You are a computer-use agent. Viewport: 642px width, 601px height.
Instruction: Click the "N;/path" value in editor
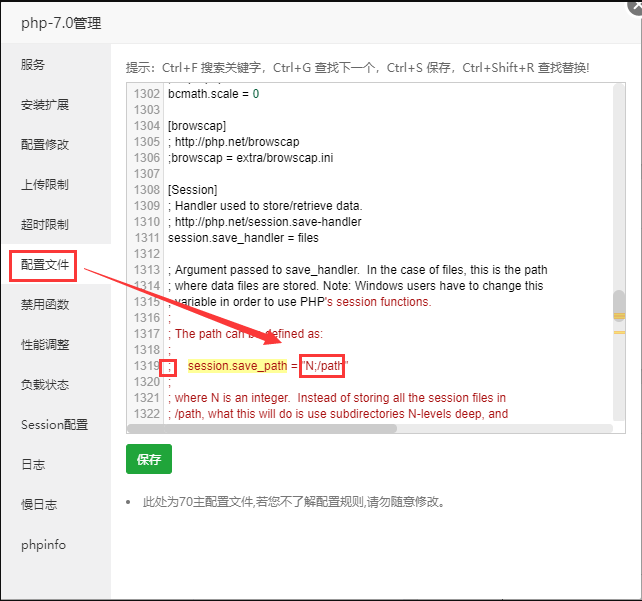(x=324, y=366)
